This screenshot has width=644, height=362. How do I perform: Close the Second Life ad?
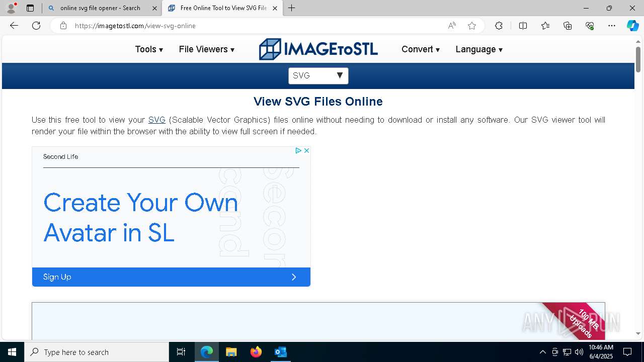pyautogui.click(x=306, y=150)
